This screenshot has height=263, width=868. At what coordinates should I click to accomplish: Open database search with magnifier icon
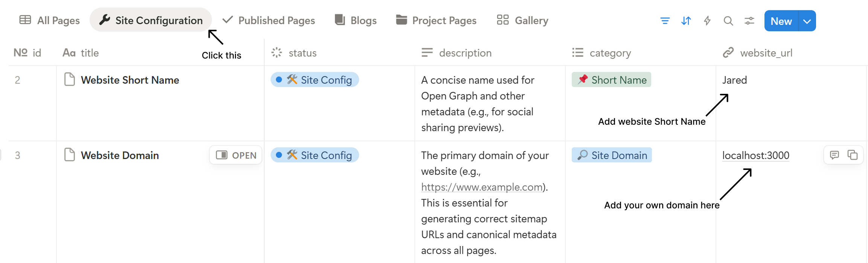pyautogui.click(x=728, y=21)
